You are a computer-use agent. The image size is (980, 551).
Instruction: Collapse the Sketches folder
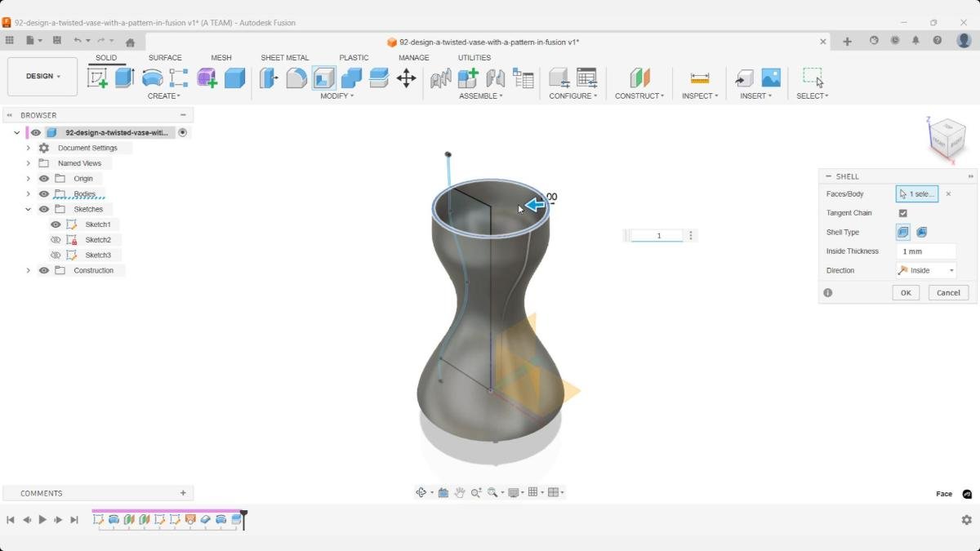29,209
